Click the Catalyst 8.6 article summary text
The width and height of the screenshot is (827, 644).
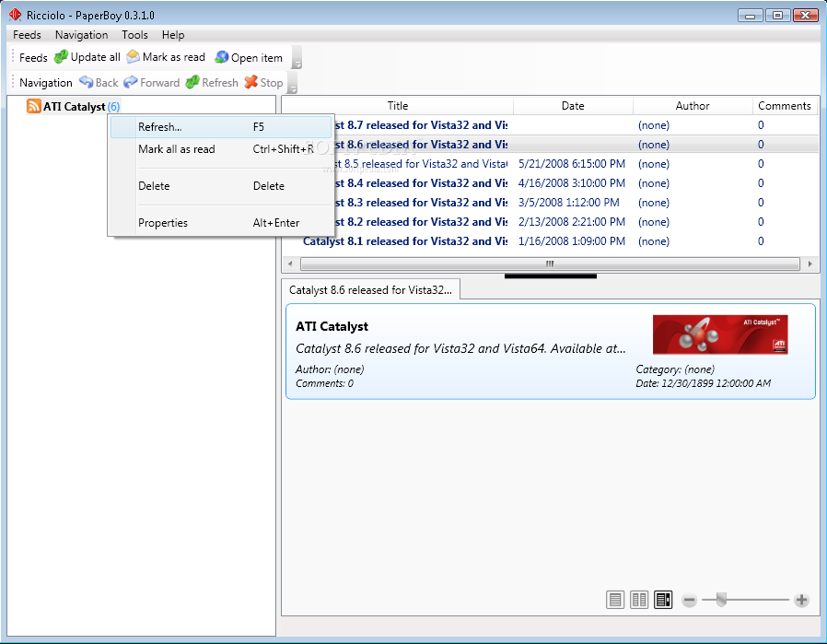(x=460, y=348)
